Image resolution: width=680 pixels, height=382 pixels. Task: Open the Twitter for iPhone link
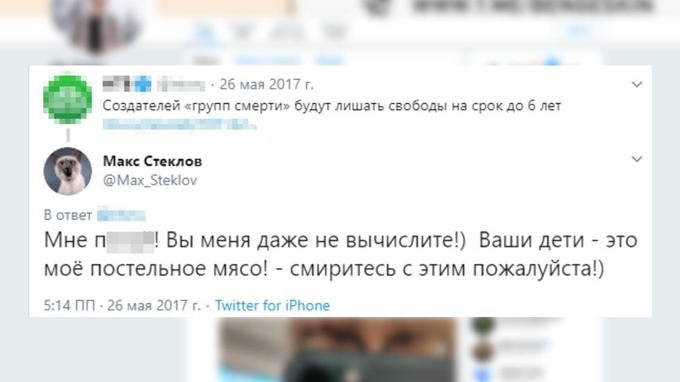pyautogui.click(x=272, y=306)
